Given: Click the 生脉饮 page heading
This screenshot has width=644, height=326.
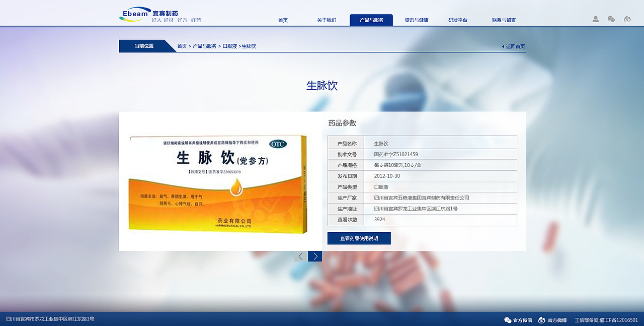Looking at the screenshot, I should (322, 86).
